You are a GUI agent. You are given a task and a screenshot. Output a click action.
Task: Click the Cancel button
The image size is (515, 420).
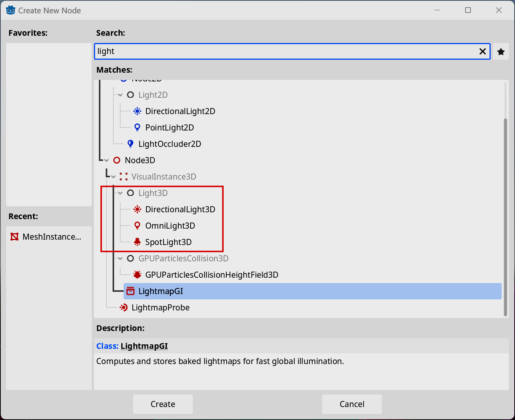352,404
